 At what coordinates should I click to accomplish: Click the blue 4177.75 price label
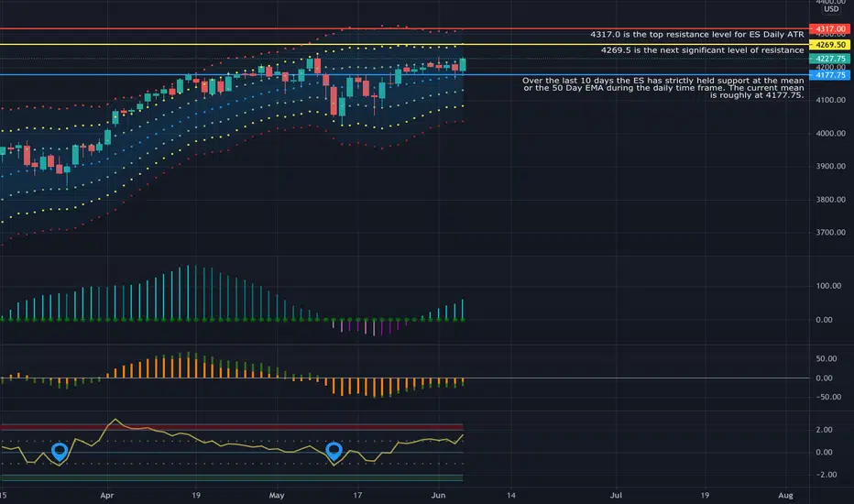[x=829, y=75]
